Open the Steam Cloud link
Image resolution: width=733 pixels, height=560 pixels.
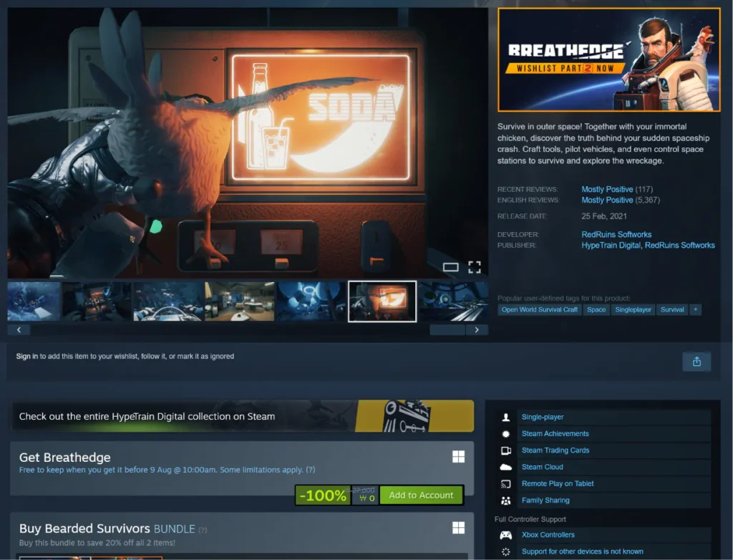(543, 467)
